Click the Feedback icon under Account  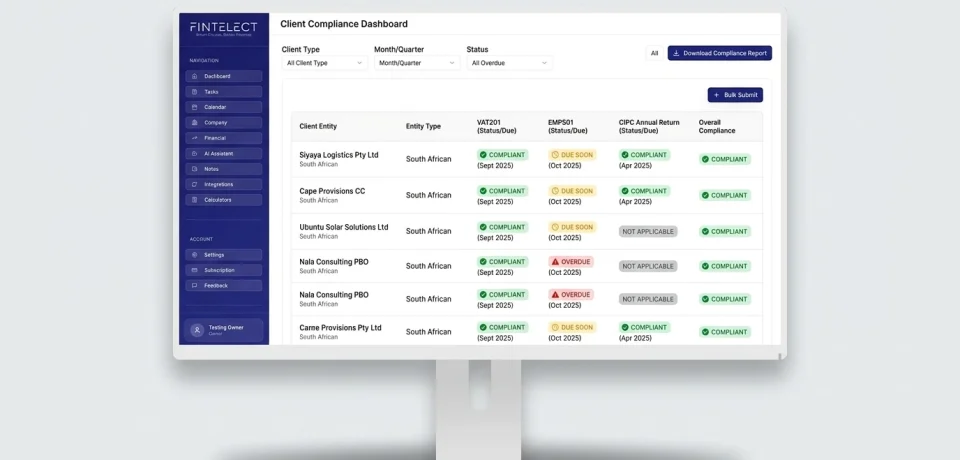[x=194, y=286]
